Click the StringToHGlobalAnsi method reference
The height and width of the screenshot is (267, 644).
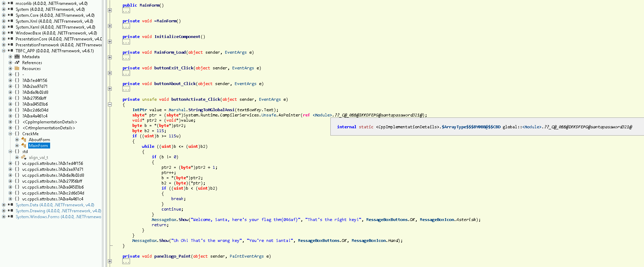(x=211, y=110)
